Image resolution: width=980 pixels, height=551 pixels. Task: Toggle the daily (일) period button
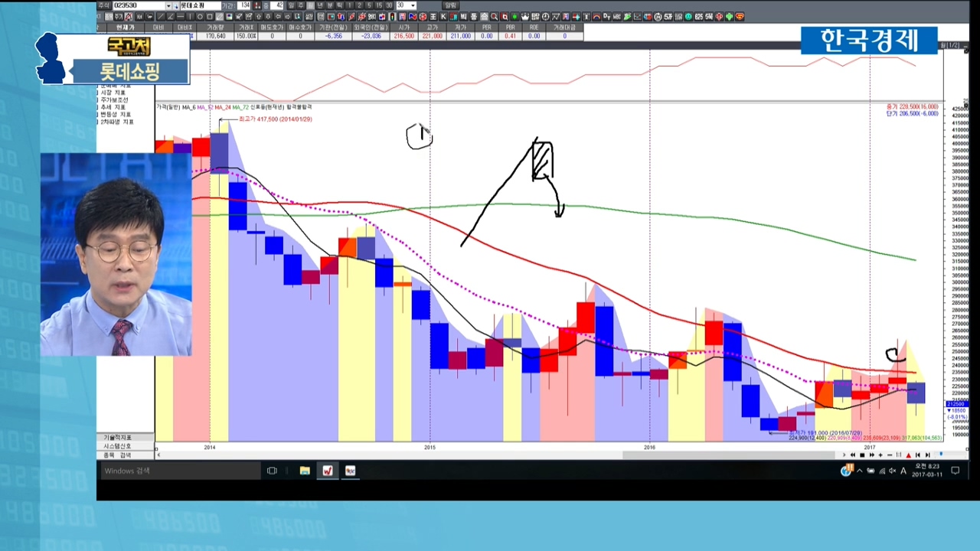point(291,5)
